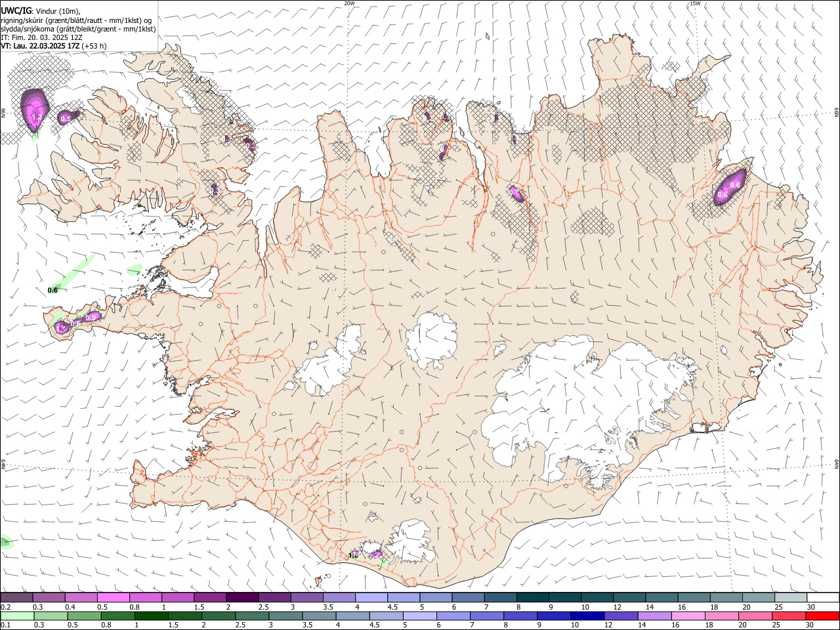840x630 pixels.
Task: Click the '0.1' label on the rain scale
Action: (x=5, y=625)
